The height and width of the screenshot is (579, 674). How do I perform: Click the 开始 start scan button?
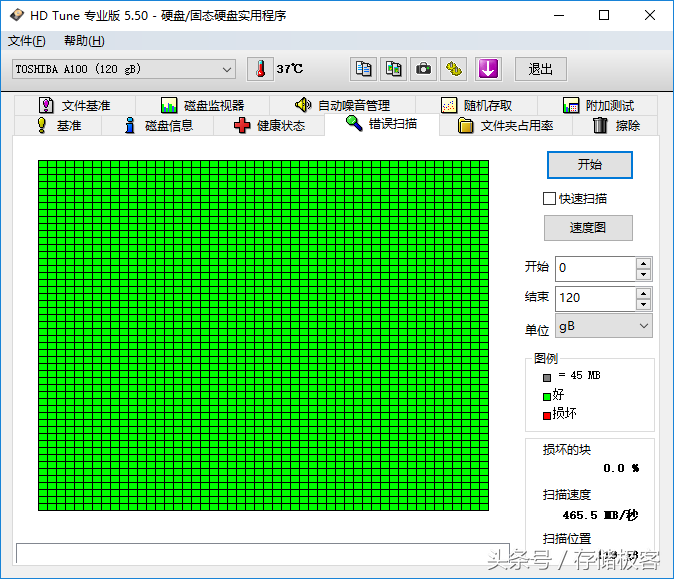590,165
